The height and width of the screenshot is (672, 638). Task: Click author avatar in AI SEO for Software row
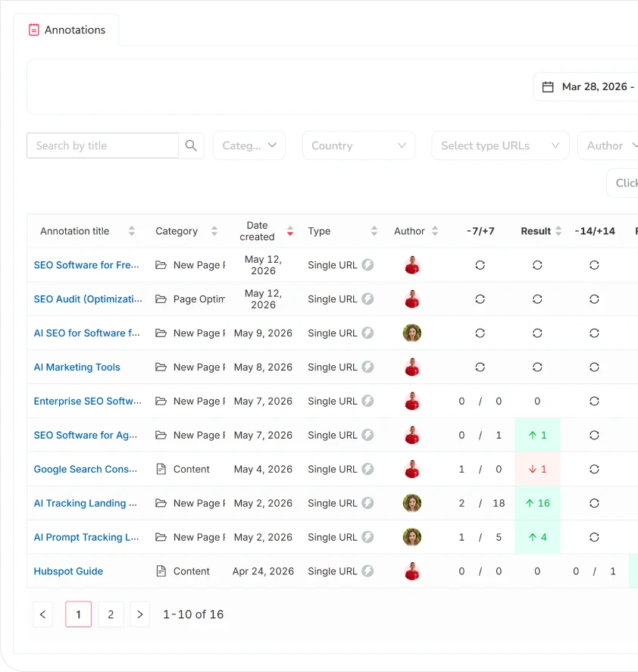pos(412,333)
